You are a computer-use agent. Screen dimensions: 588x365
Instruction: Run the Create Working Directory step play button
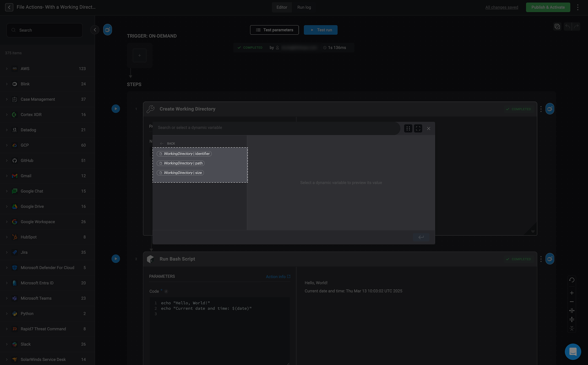point(116,109)
